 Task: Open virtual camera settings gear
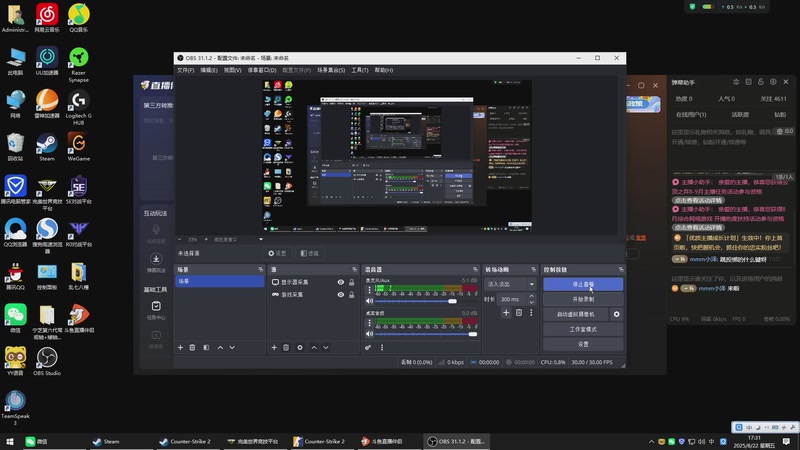616,314
